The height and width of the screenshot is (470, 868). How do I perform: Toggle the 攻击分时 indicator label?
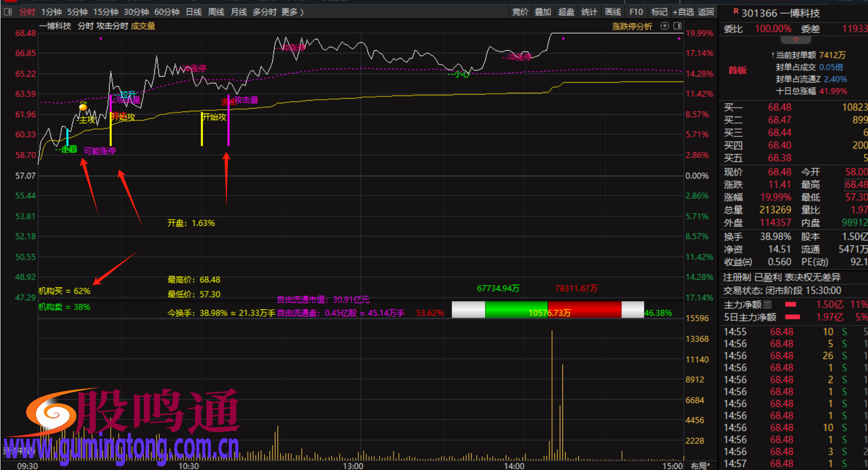pos(112,26)
